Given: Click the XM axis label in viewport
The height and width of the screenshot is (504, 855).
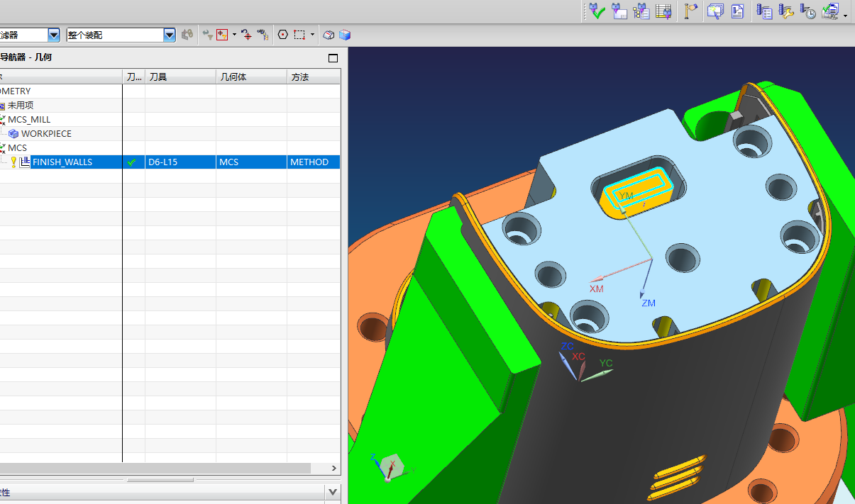Looking at the screenshot, I should 596,289.
